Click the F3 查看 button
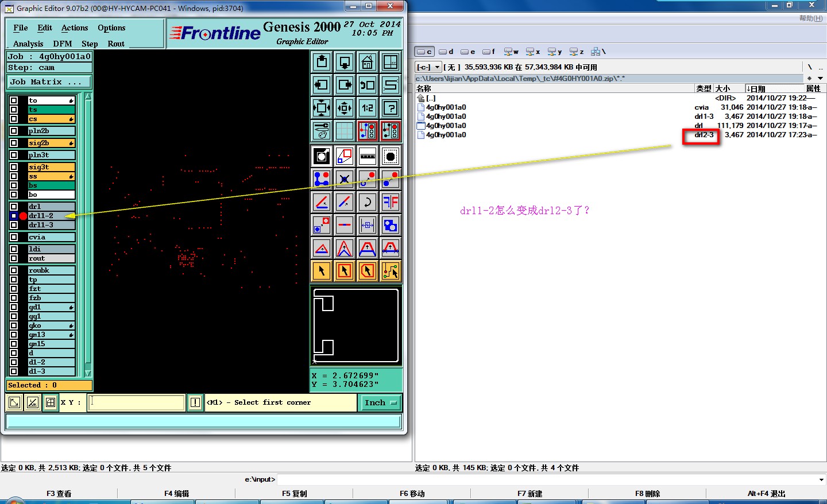The height and width of the screenshot is (504, 827). point(59,494)
